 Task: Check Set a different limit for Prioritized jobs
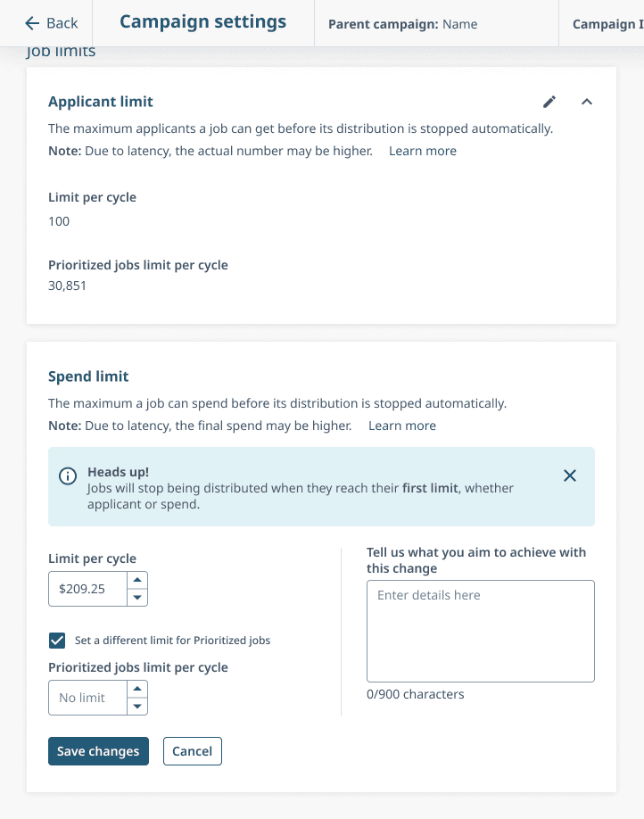pyautogui.click(x=57, y=641)
